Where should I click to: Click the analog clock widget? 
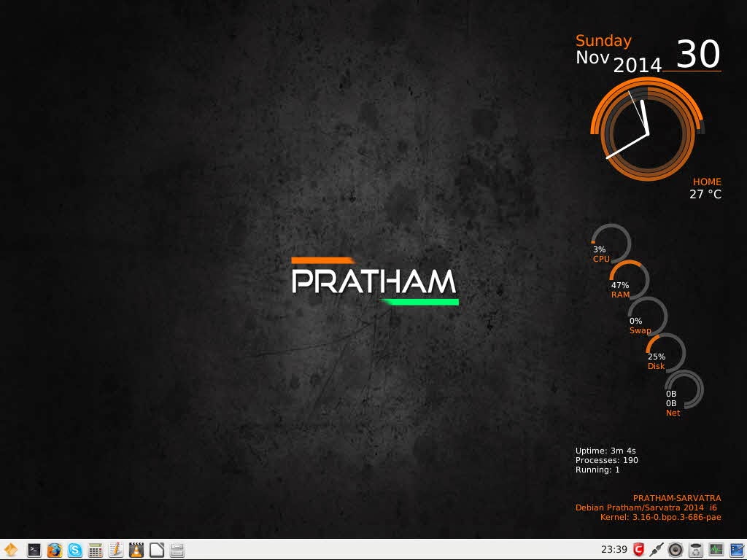647,130
